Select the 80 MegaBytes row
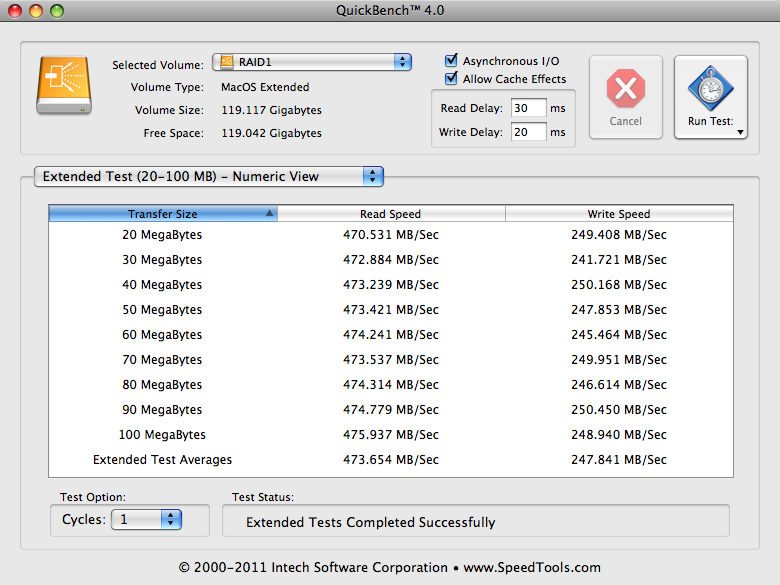 (x=391, y=385)
